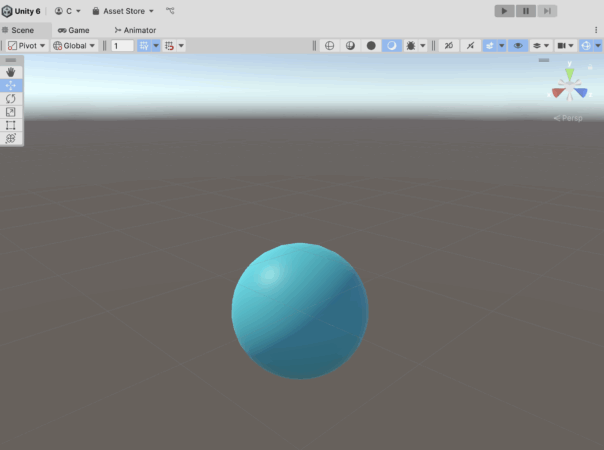Select the Rotate tool
The width and height of the screenshot is (604, 450).
(x=11, y=99)
